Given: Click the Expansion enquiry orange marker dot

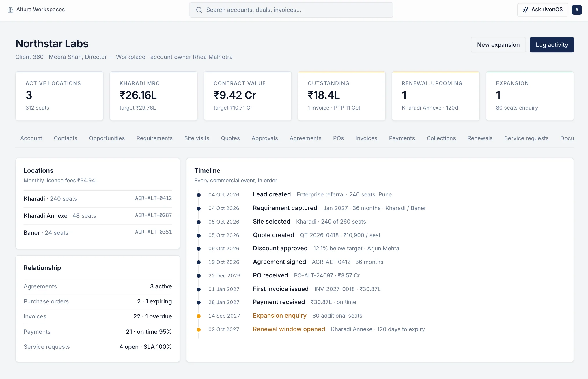Looking at the screenshot, I should tap(199, 316).
